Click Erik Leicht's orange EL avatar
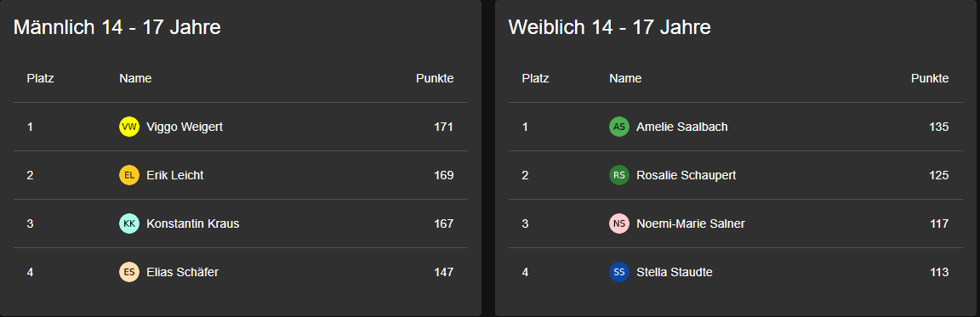This screenshot has height=317, width=980. pos(129,175)
